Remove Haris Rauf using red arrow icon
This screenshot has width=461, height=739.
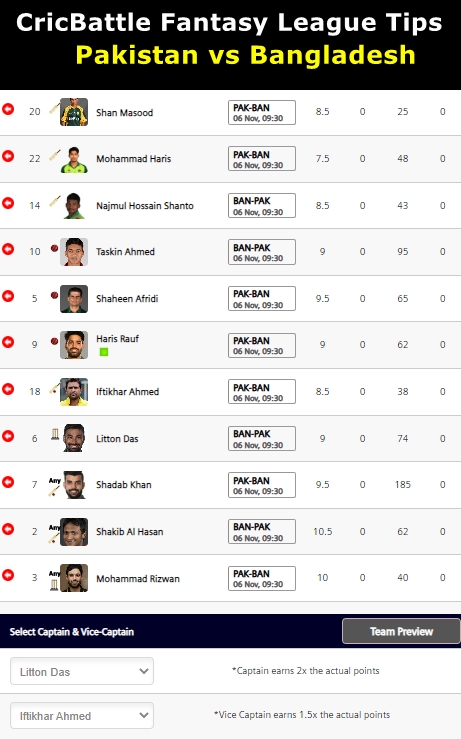point(8,342)
